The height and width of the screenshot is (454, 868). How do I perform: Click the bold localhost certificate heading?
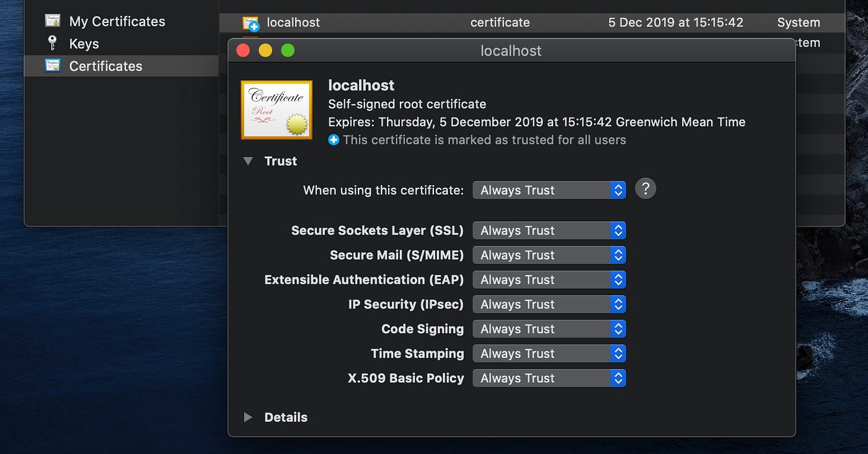click(x=361, y=85)
